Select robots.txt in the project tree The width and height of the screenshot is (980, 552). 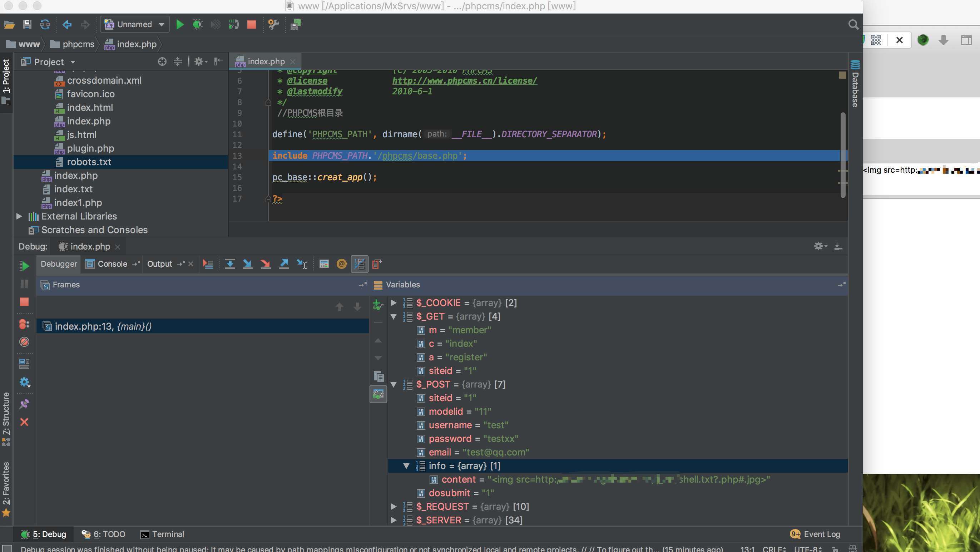(89, 162)
